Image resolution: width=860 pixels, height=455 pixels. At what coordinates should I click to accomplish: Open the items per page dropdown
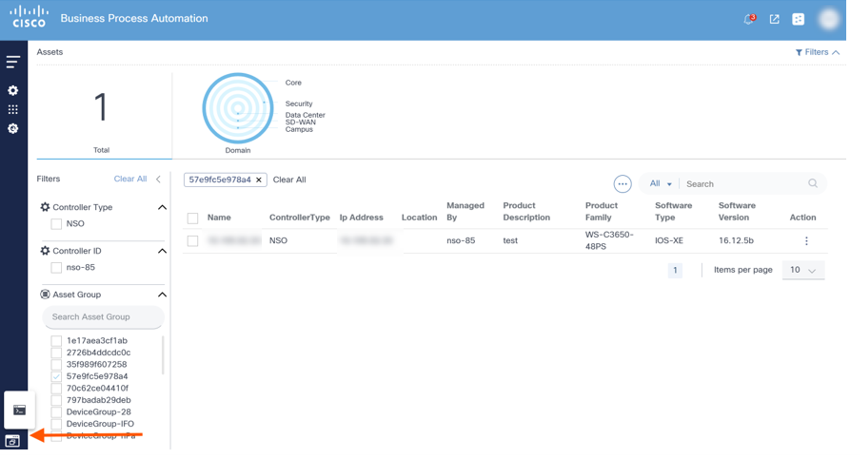pos(803,270)
